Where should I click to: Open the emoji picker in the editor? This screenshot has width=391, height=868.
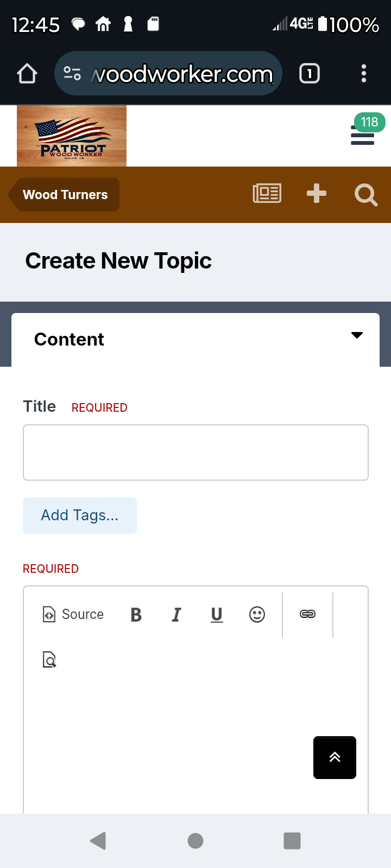[x=257, y=615]
